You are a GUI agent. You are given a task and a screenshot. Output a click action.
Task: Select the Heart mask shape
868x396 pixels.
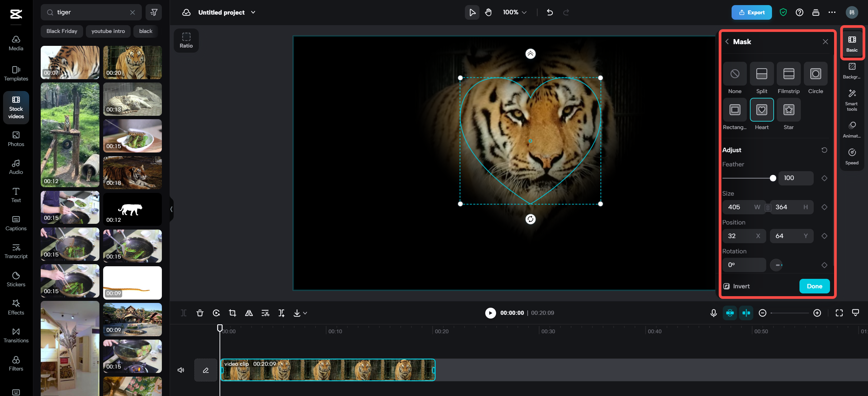coord(761,110)
